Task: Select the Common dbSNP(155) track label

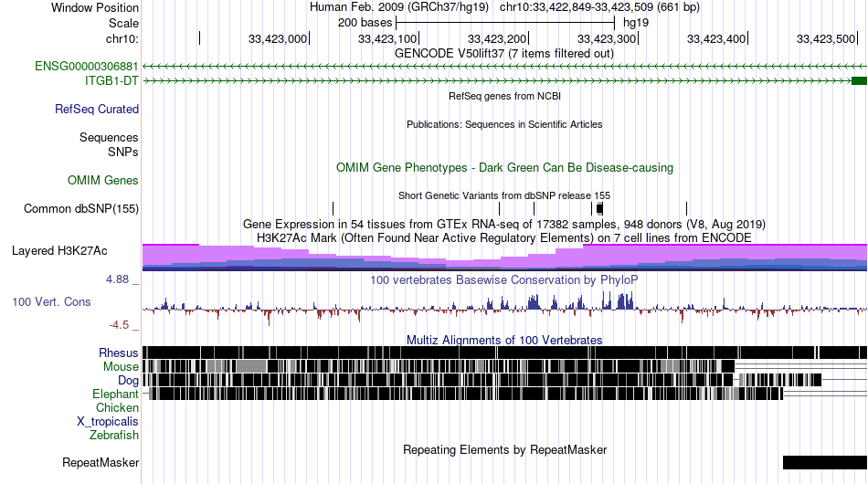Action: coord(80,208)
